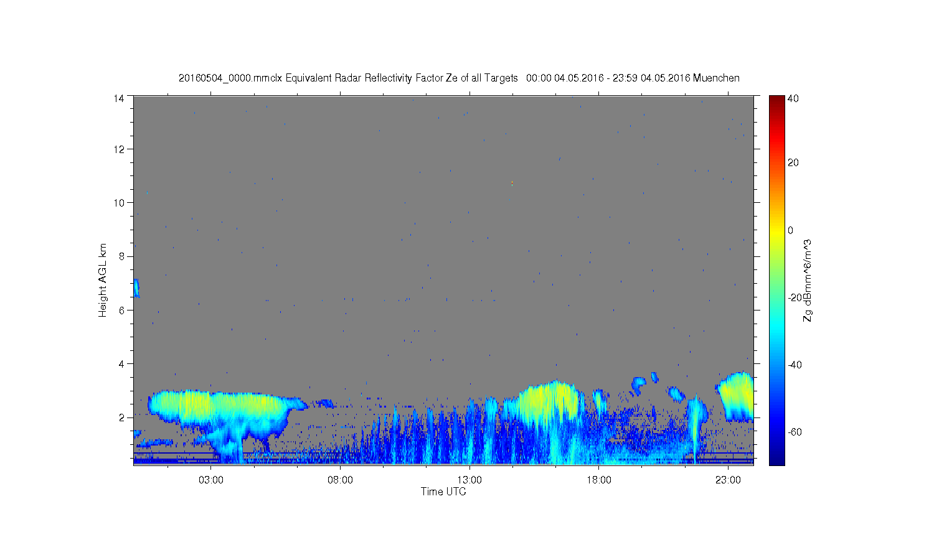This screenshot has height=560, width=934.
Task: Click the red-orange speck near 10.7 km height
Action: click(x=512, y=183)
